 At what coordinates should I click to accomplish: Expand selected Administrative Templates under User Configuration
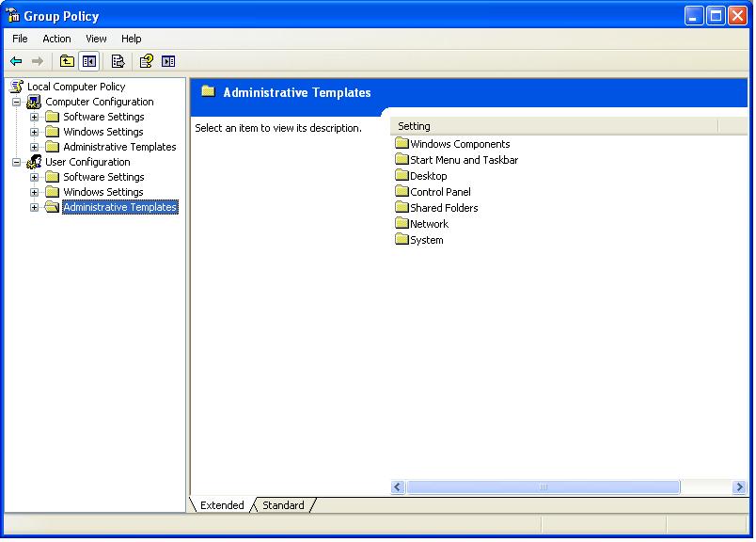[34, 208]
